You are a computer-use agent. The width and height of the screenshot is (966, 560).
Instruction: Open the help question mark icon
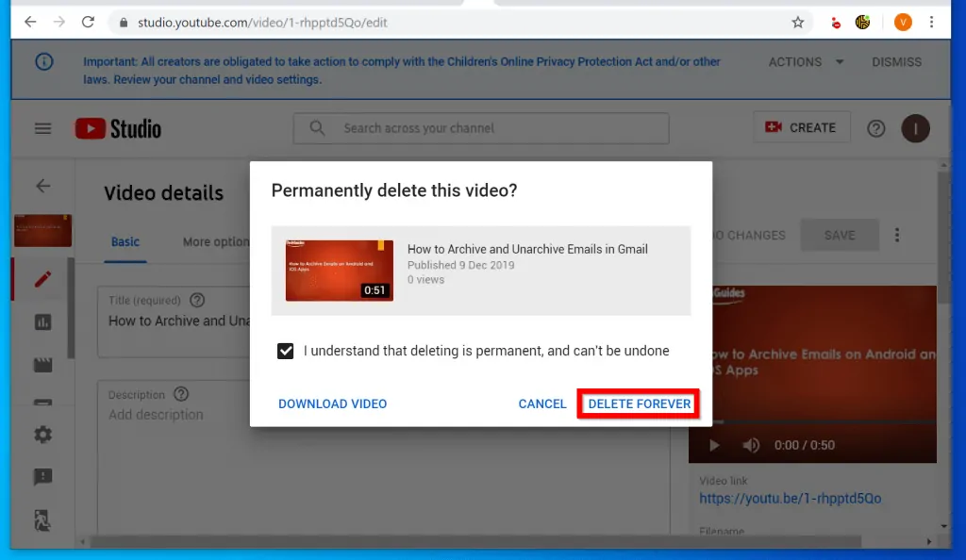875,129
